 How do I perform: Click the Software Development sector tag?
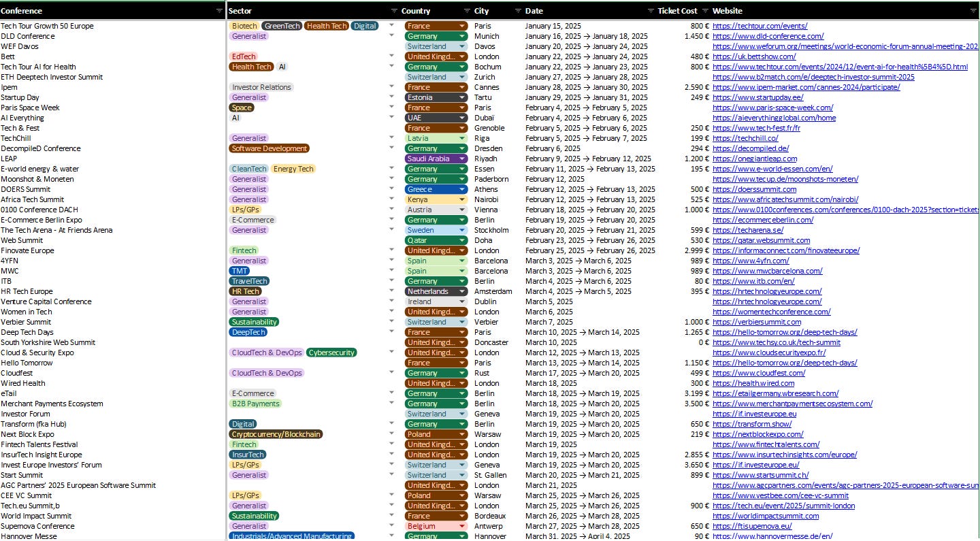coord(269,148)
